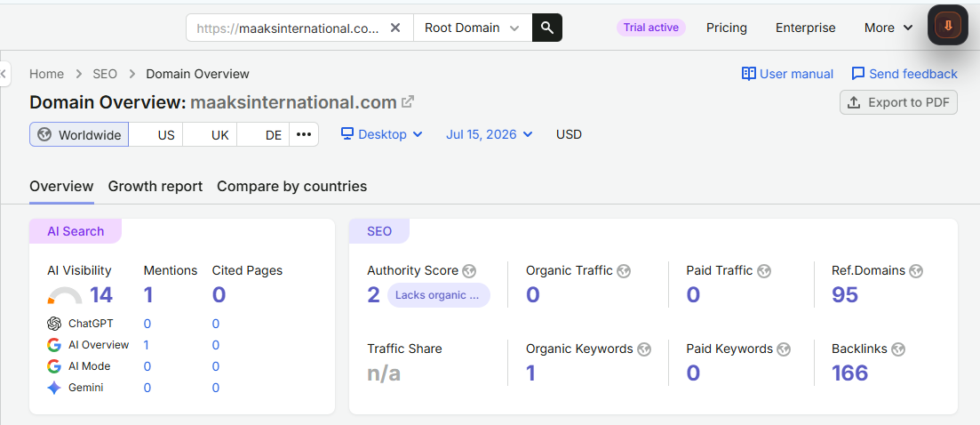
Task: Select the UK database
Action: point(210,134)
